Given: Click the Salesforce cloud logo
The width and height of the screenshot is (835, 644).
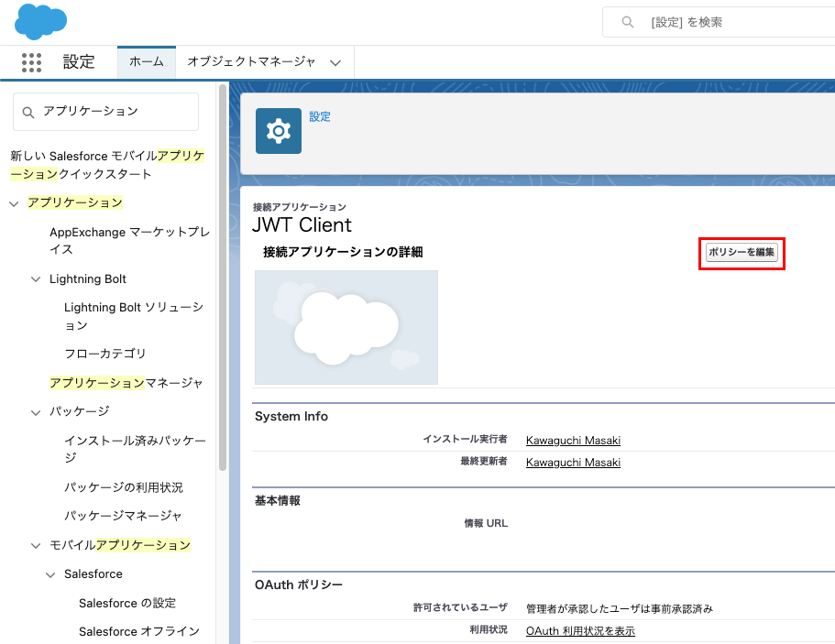Looking at the screenshot, I should (41, 22).
